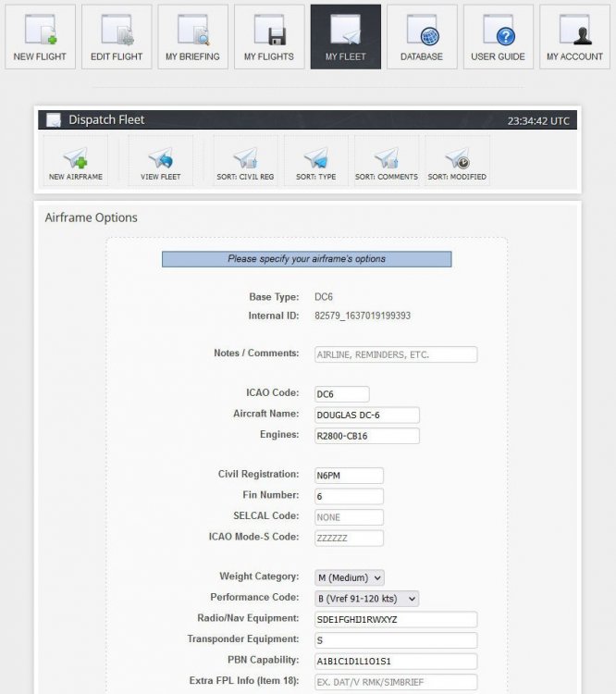Sort fleet by Type
The height and width of the screenshot is (694, 616).
pyautogui.click(x=315, y=162)
